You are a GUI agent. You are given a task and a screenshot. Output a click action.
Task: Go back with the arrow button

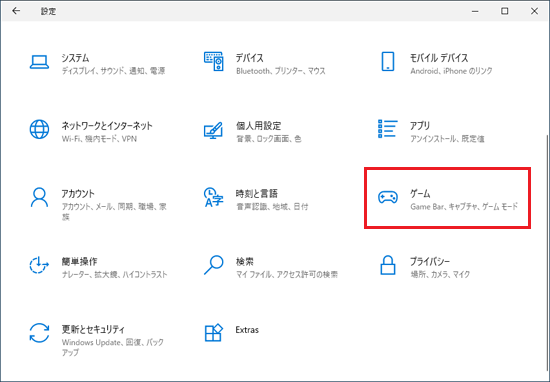[x=16, y=11]
